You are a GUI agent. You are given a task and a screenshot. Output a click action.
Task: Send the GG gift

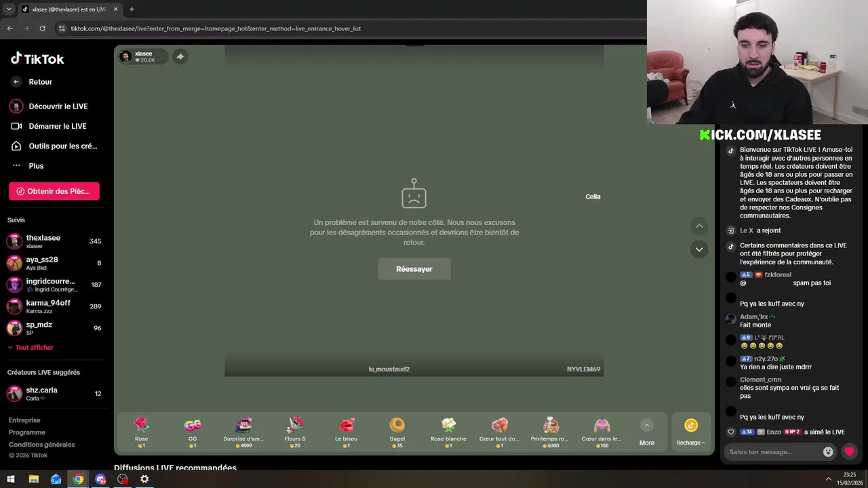(193, 432)
